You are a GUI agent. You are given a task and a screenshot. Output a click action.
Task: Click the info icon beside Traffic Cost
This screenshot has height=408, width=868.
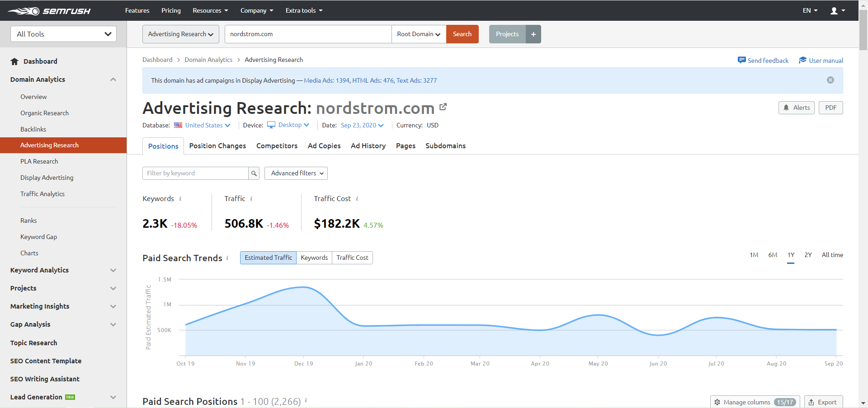[x=357, y=199]
